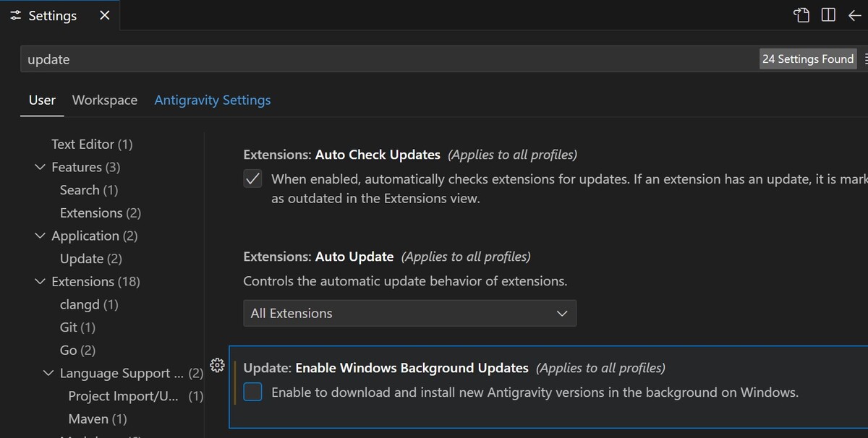Open the Antigravity Settings link
The width and height of the screenshot is (868, 438).
point(213,100)
